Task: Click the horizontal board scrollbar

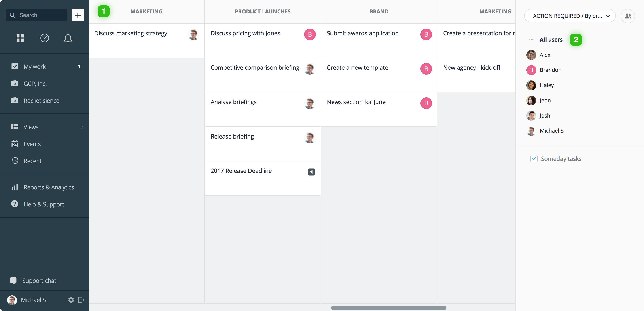Action: coord(388,308)
